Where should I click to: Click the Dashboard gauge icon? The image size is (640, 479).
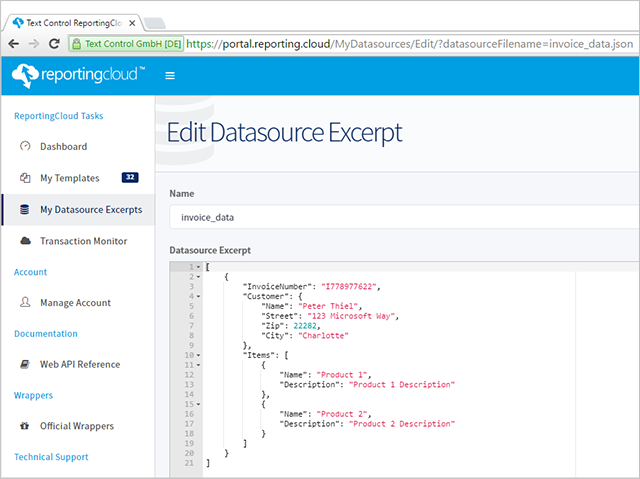[25, 146]
